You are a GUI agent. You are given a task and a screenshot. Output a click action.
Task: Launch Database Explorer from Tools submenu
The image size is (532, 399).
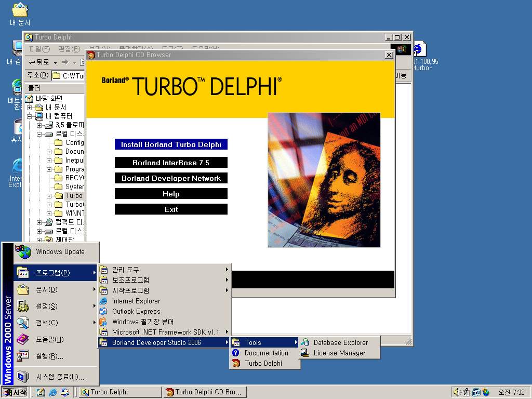[340, 342]
